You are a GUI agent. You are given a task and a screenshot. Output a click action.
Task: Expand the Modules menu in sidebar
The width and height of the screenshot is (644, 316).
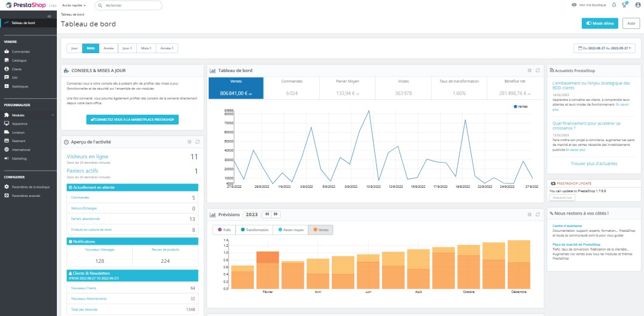coord(28,115)
